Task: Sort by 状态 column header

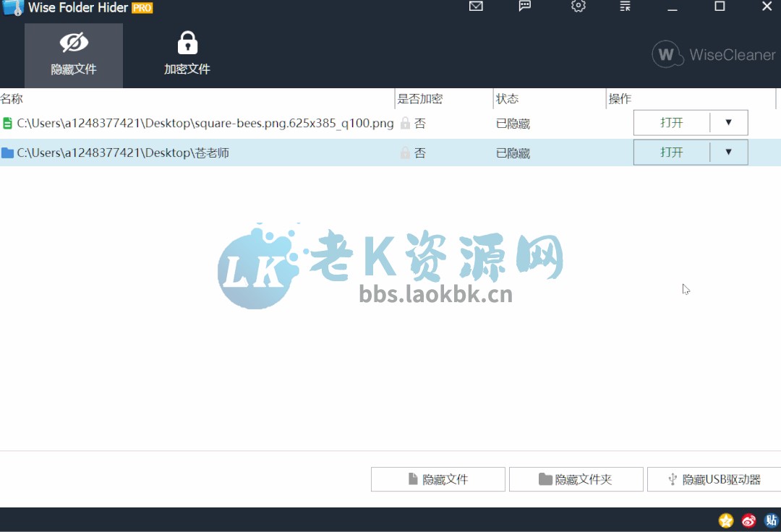Action: (550, 98)
